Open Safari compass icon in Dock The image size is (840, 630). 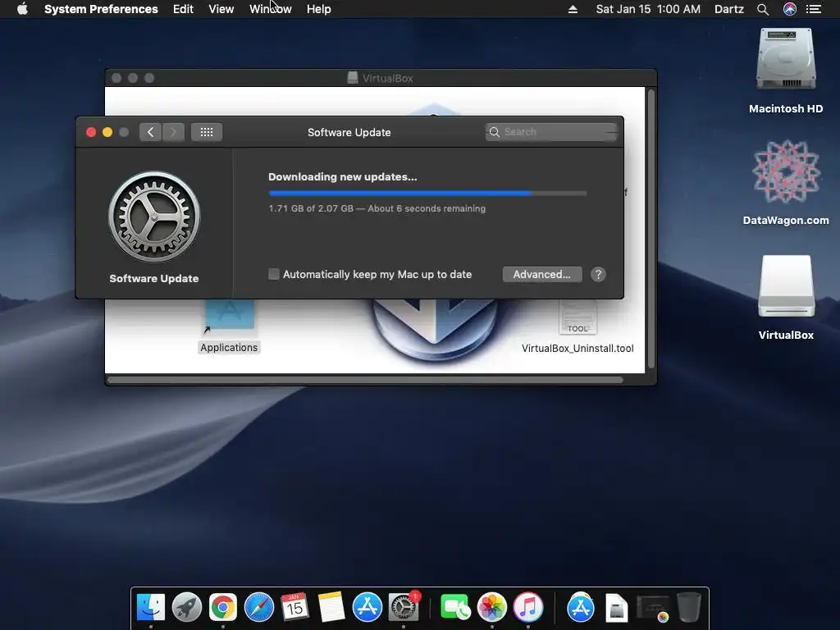(258, 607)
